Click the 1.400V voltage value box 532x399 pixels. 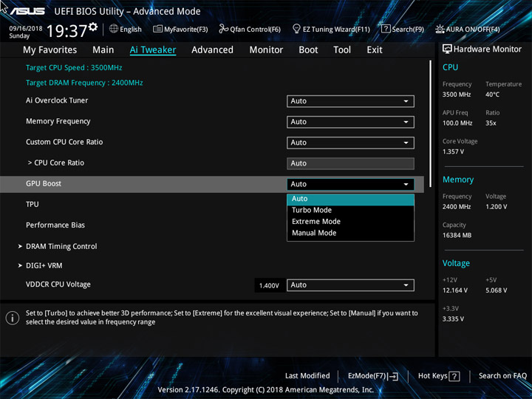click(x=269, y=285)
